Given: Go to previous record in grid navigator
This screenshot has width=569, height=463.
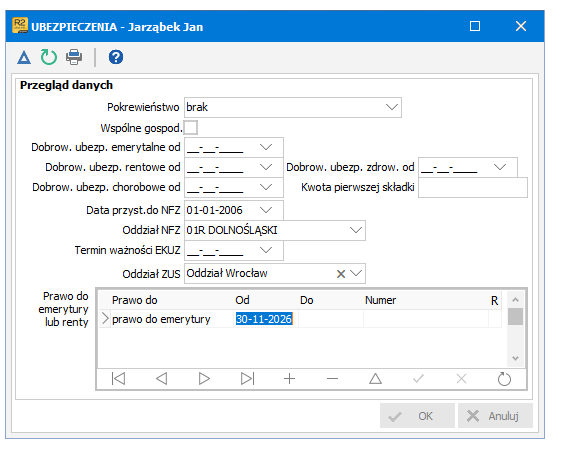Looking at the screenshot, I should click(161, 379).
